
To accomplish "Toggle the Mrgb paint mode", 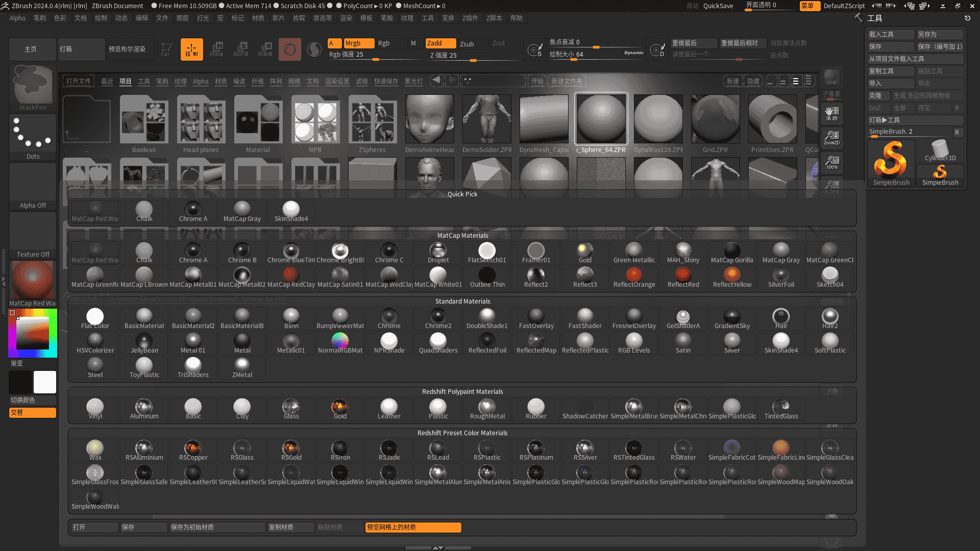I will tap(359, 43).
